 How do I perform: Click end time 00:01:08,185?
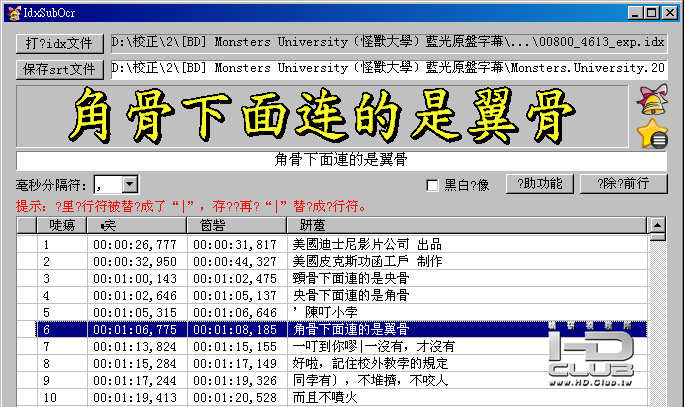coord(235,330)
